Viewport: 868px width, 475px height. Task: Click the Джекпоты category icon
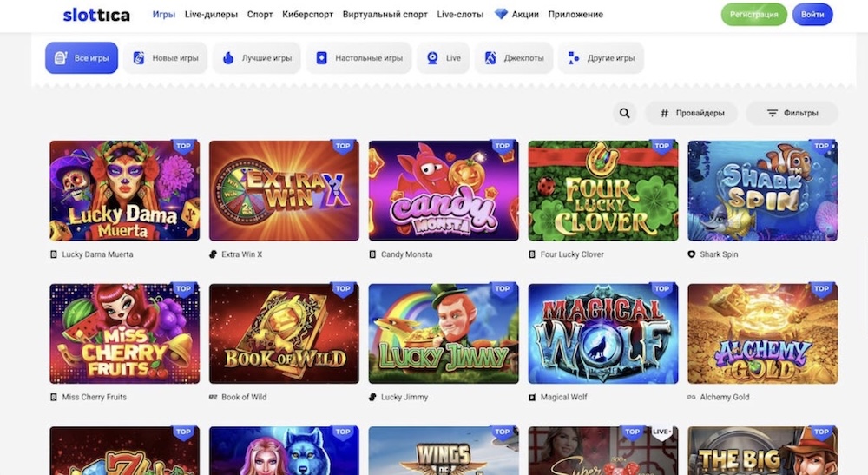(x=490, y=58)
